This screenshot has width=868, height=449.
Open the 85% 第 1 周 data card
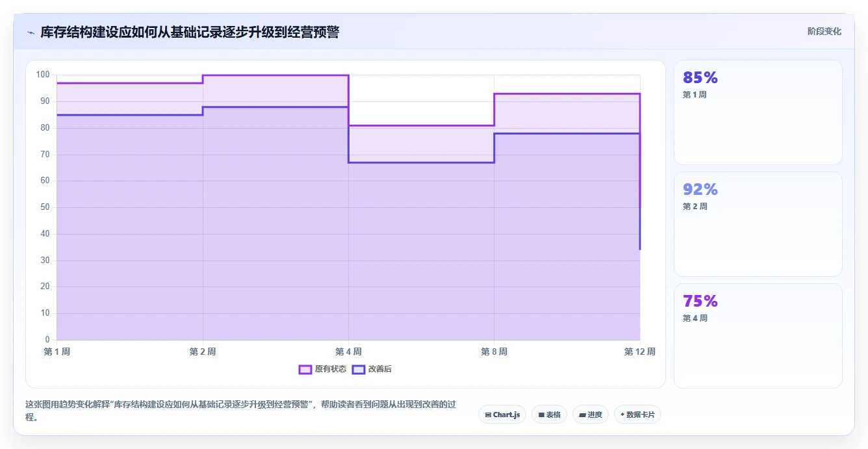click(x=758, y=112)
